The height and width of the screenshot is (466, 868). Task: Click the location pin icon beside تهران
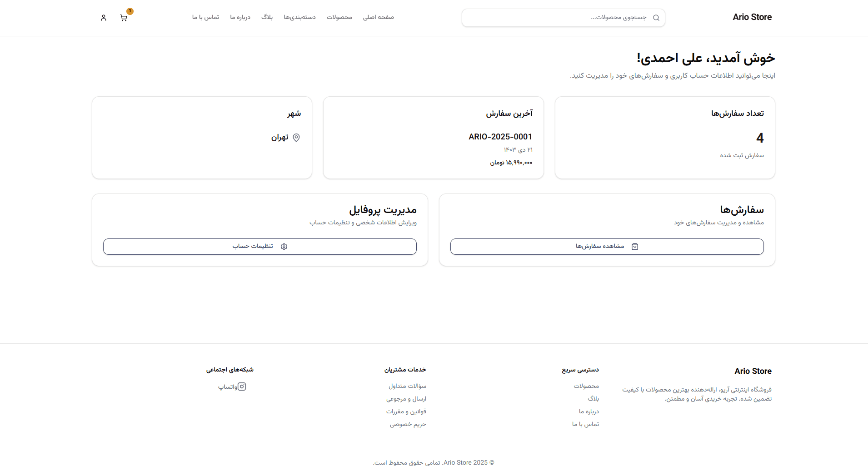[296, 138]
